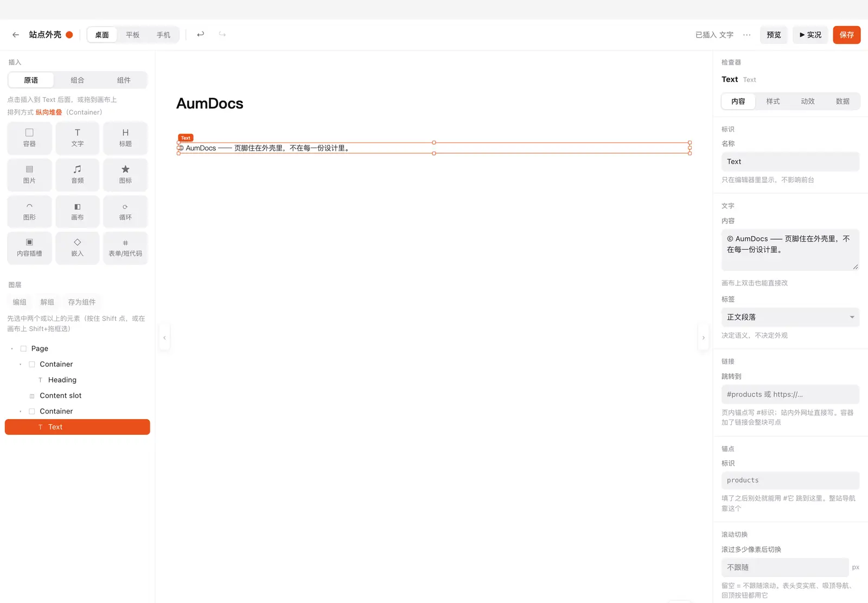Select the Heading layer in tree
This screenshot has height=603, width=868.
[78, 380]
